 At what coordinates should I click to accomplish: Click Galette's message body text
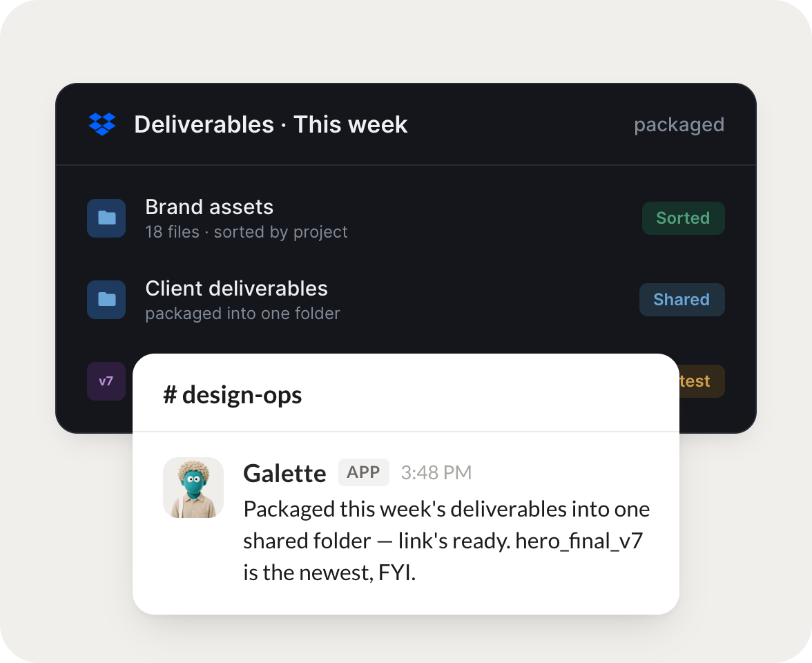click(x=446, y=541)
